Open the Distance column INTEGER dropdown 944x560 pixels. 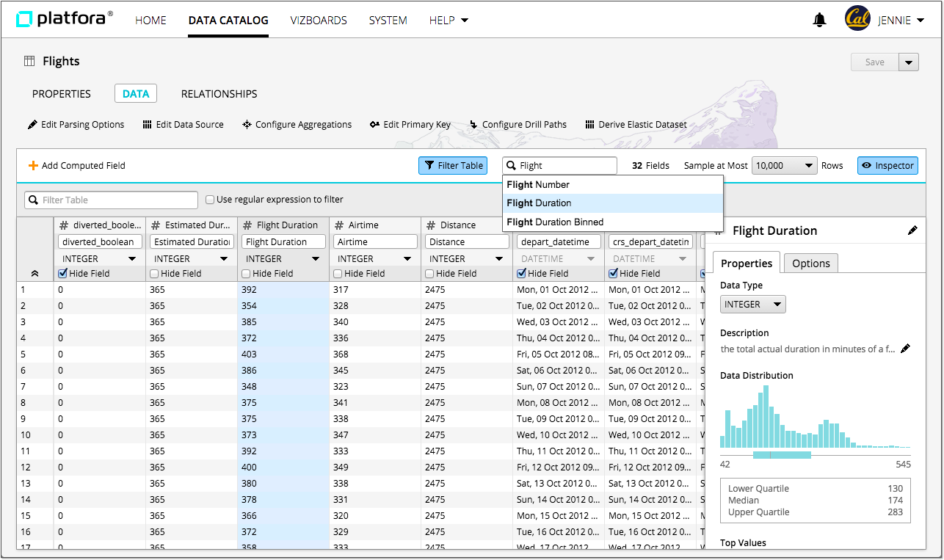click(466, 259)
